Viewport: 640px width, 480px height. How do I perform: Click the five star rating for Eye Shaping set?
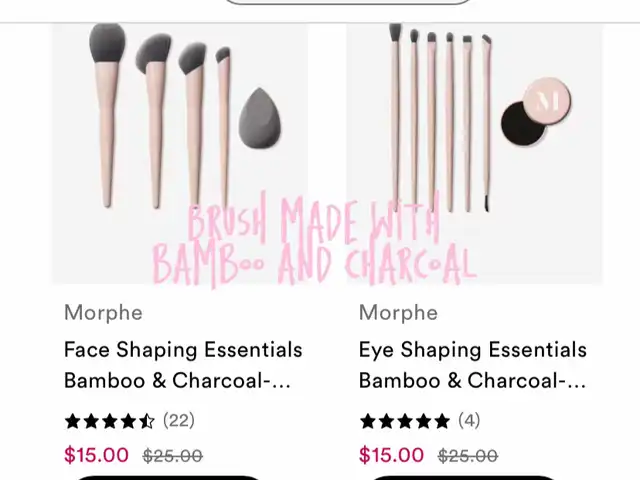click(404, 421)
